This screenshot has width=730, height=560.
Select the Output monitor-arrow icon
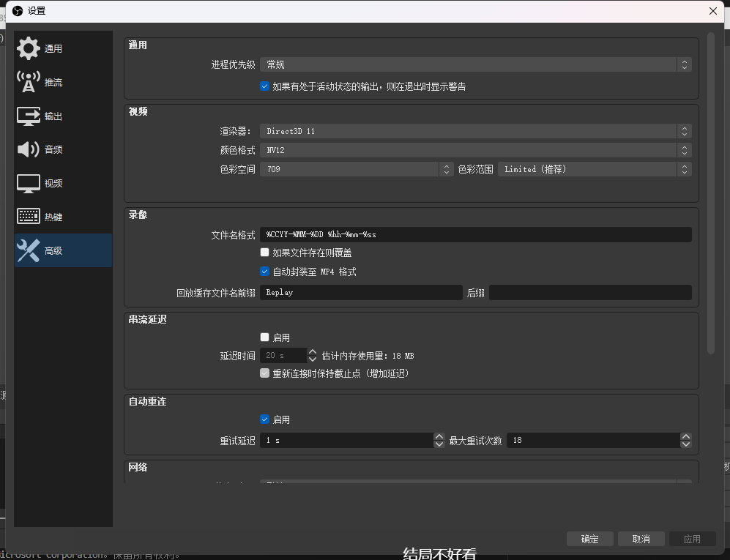click(29, 116)
